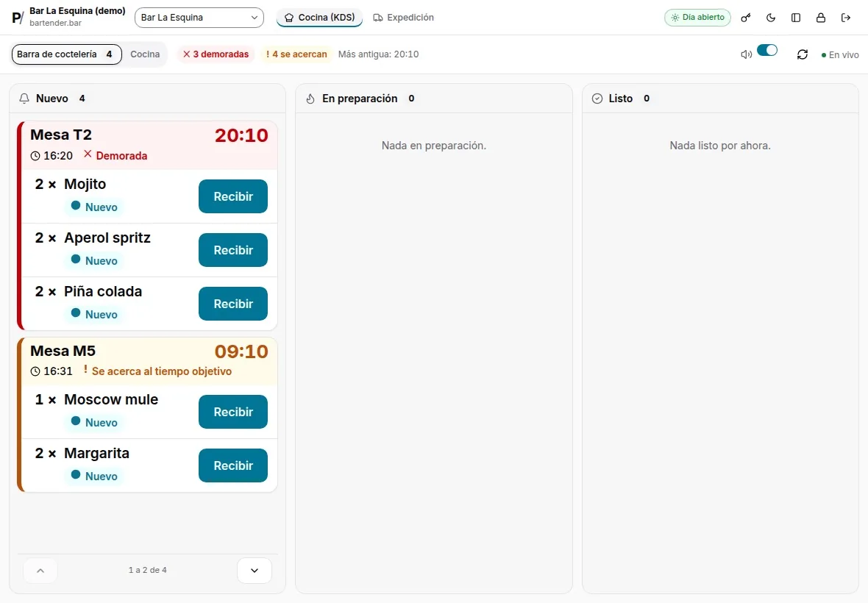Toggle the sidebar panel layout icon
Image resolution: width=868 pixels, height=603 pixels.
[795, 18]
